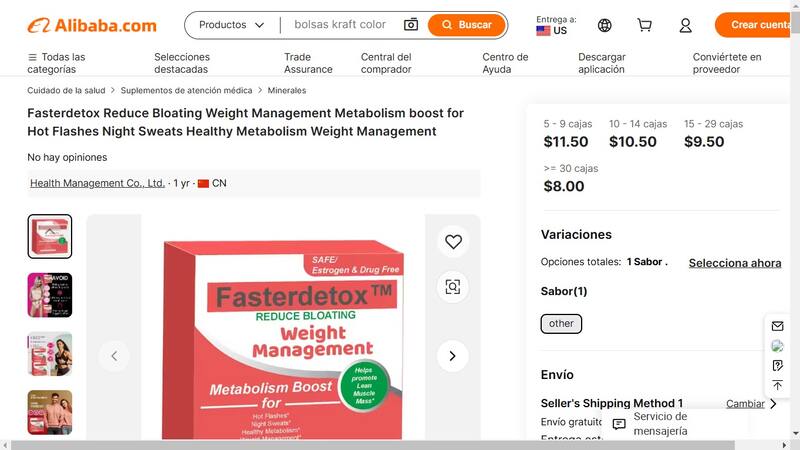Add product to favorites with heart icon
The height and width of the screenshot is (450, 800).
453,241
